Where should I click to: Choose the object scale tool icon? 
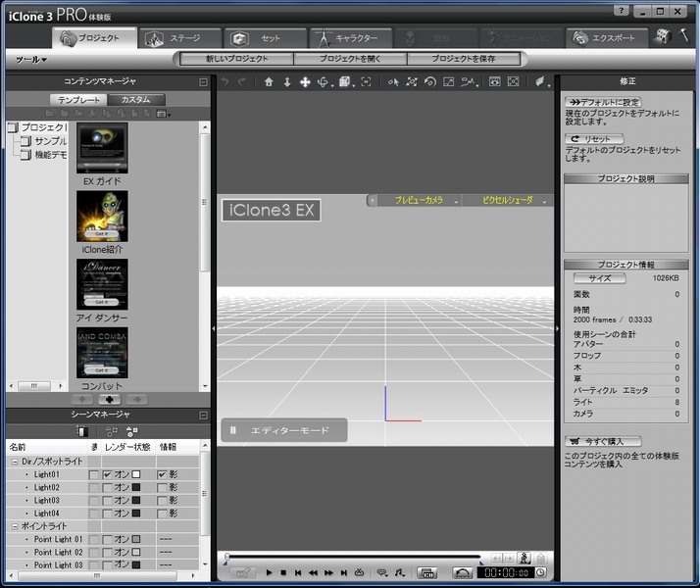448,81
